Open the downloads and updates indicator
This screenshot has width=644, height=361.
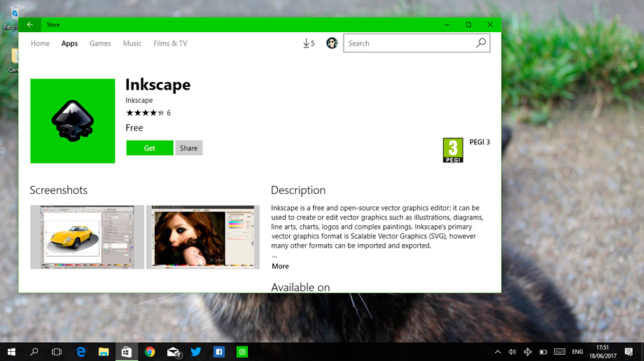point(309,43)
